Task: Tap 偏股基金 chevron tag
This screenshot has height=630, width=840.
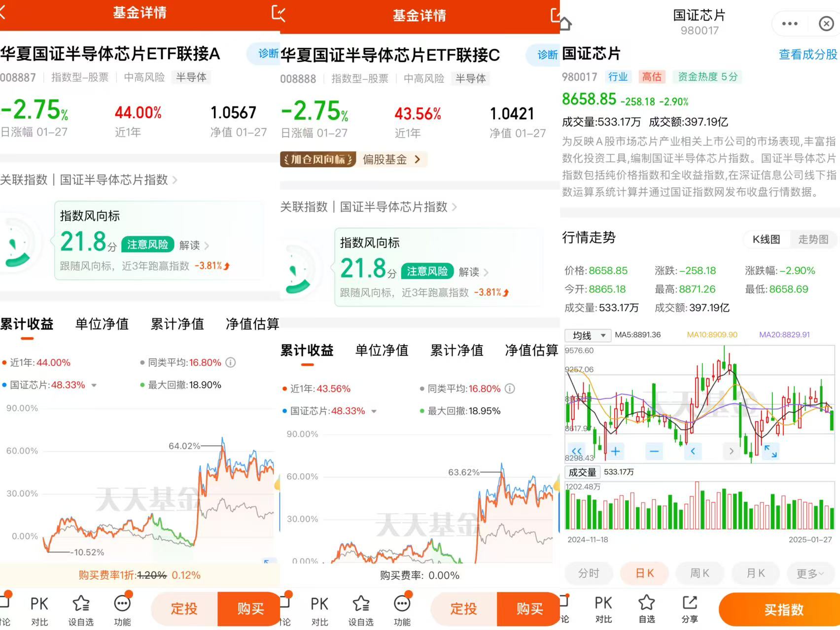Action: coord(392,159)
